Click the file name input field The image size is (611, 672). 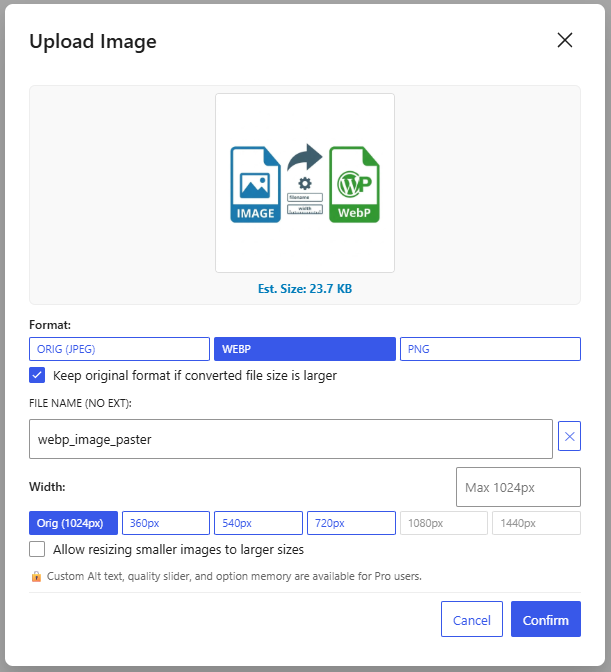[x=291, y=439]
